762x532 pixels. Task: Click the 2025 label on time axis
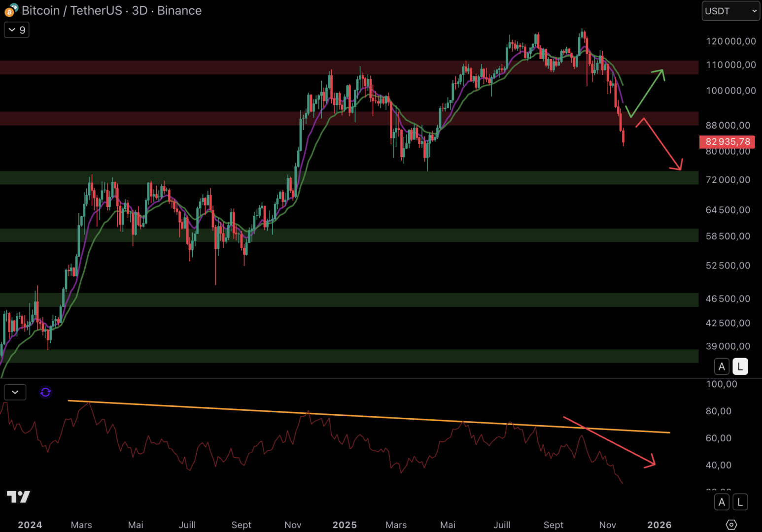[345, 525]
